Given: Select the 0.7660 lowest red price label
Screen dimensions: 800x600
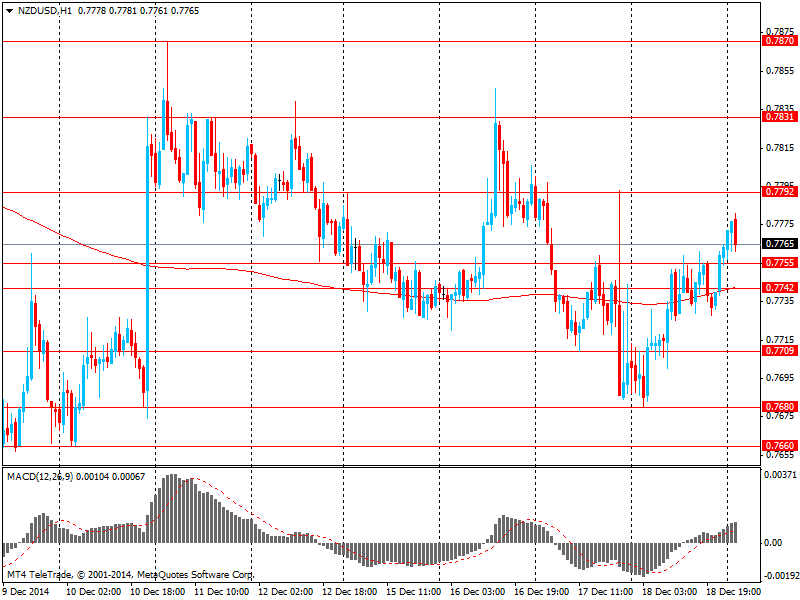Looking at the screenshot, I should coord(779,446).
